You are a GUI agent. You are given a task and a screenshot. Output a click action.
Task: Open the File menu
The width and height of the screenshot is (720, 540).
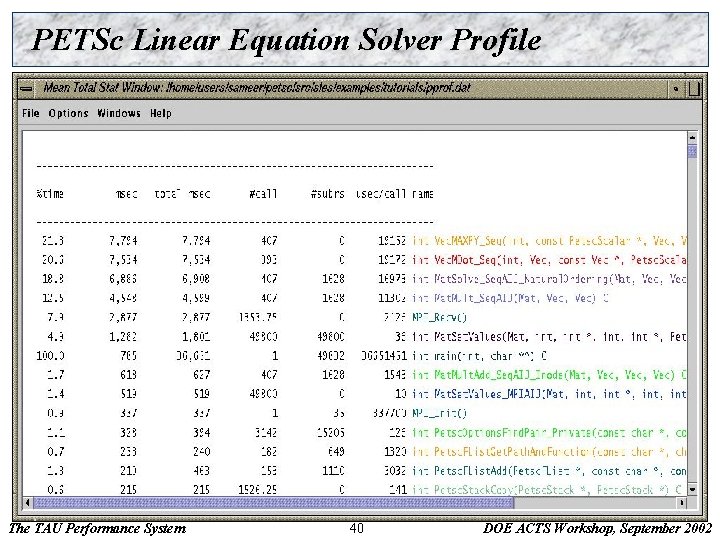pos(31,113)
